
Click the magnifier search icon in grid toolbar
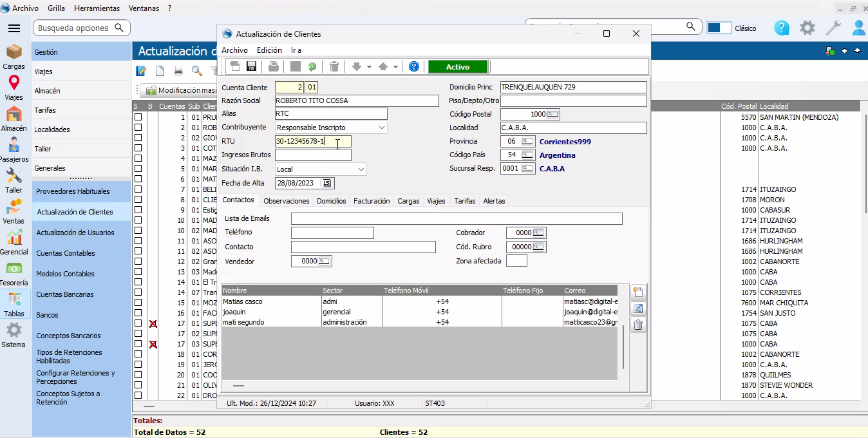pos(196,71)
